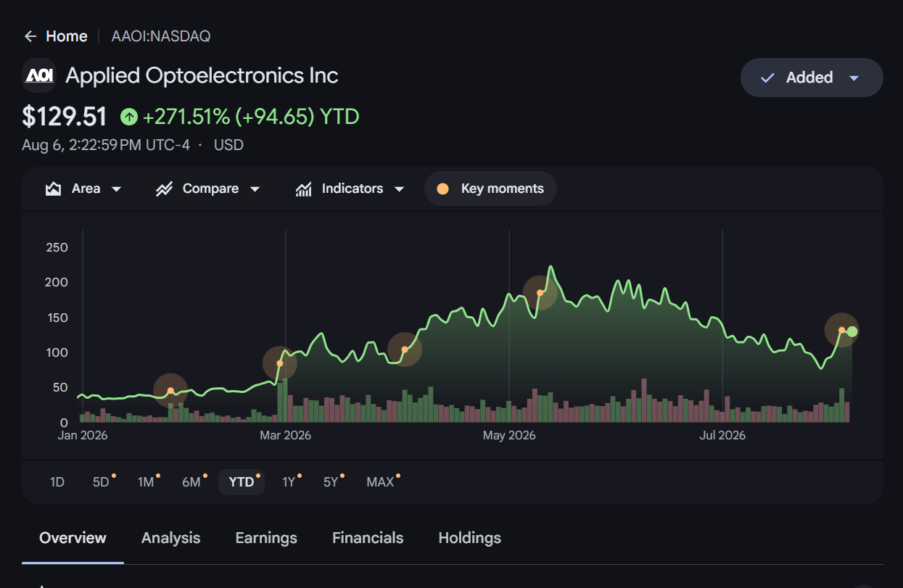903x588 pixels.
Task: Click the back arrow icon beside Home
Action: click(30, 36)
